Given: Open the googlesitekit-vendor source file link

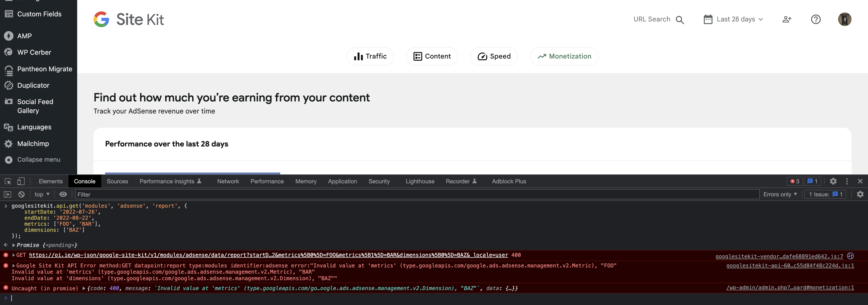Looking at the screenshot, I should click(779, 256).
